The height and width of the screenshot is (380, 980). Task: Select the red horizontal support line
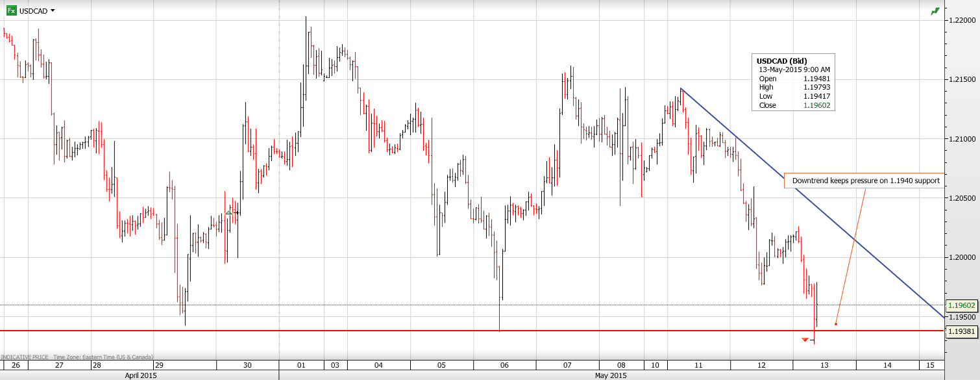pyautogui.click(x=389, y=331)
